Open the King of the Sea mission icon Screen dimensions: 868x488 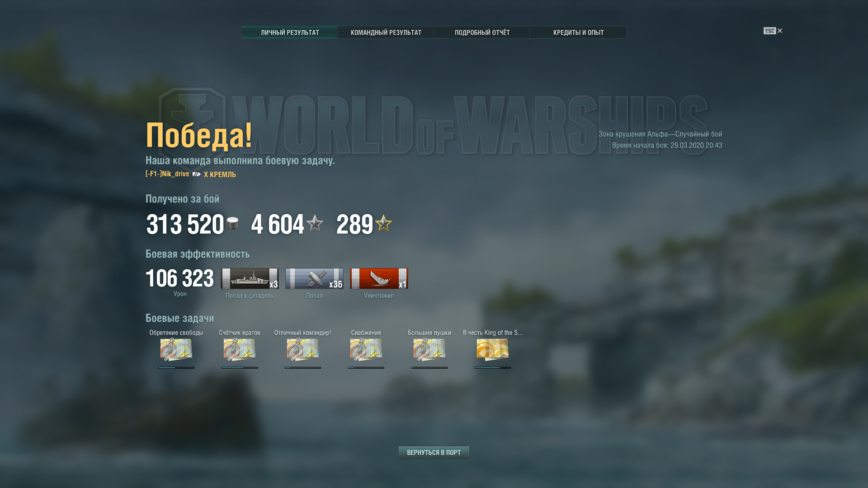493,350
